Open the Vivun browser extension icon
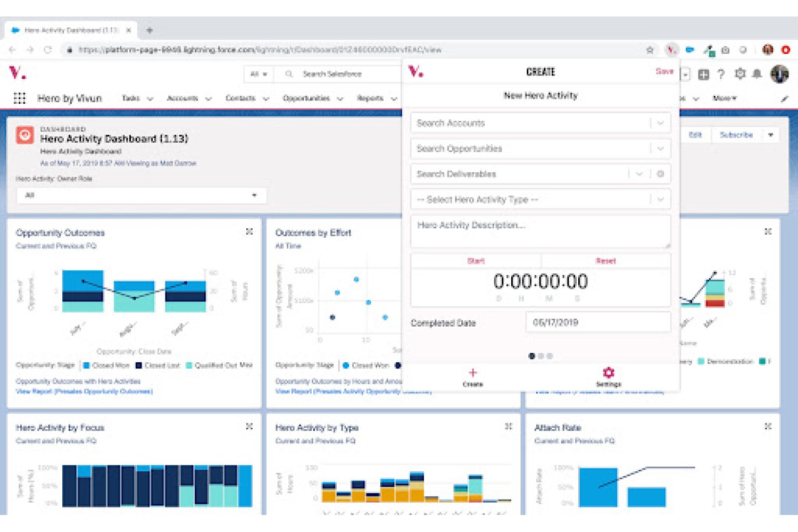The height and width of the screenshot is (532, 798). pos(672,50)
